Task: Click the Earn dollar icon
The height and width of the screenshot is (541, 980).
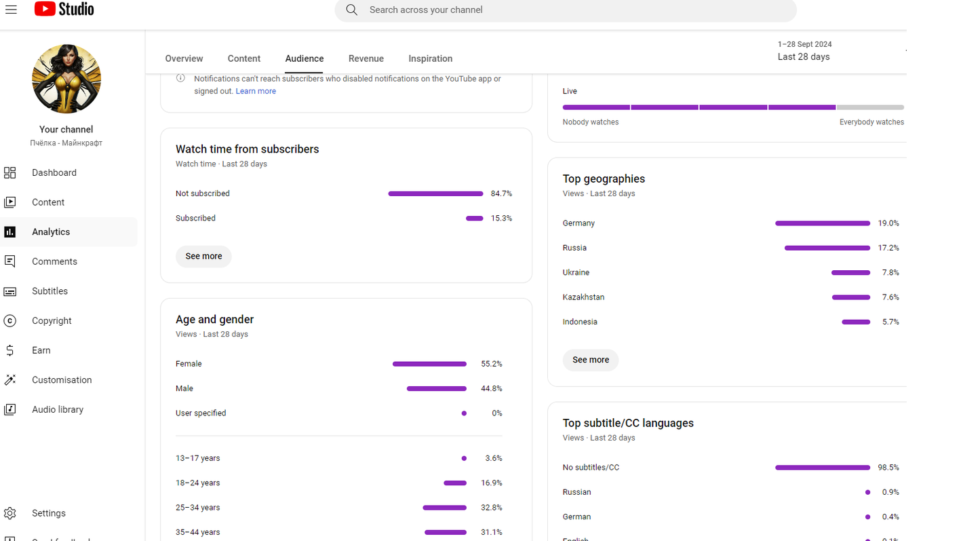Action: 10,350
